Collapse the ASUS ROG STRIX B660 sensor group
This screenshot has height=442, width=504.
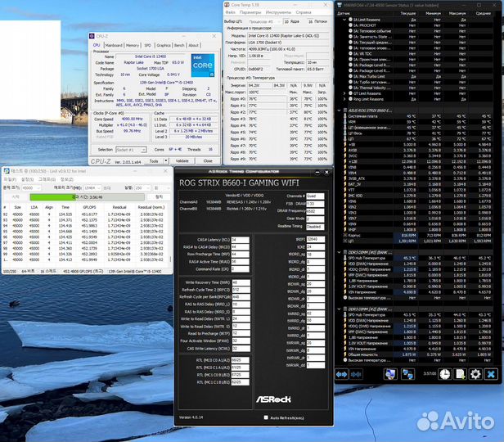click(x=339, y=110)
